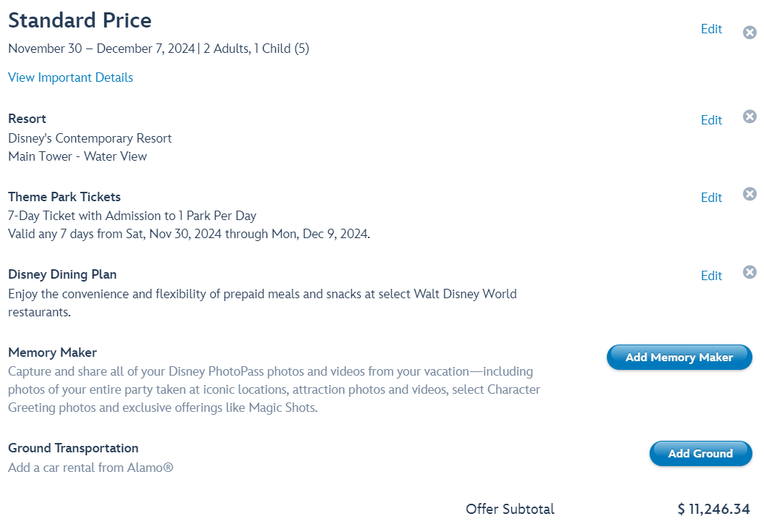Click the Standard Price heading
The height and width of the screenshot is (532, 764).
coord(80,20)
